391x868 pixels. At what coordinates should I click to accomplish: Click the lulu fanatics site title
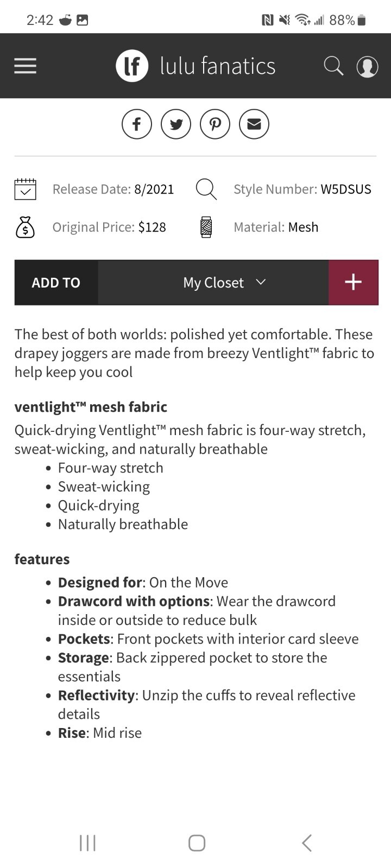218,66
